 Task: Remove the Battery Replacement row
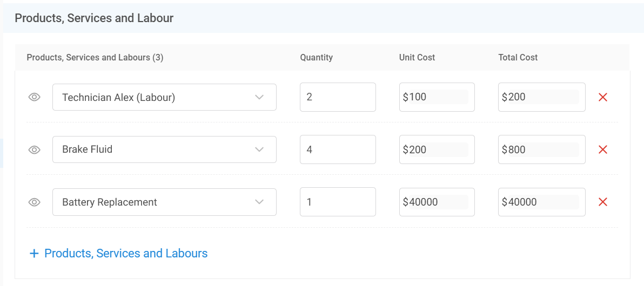click(603, 202)
